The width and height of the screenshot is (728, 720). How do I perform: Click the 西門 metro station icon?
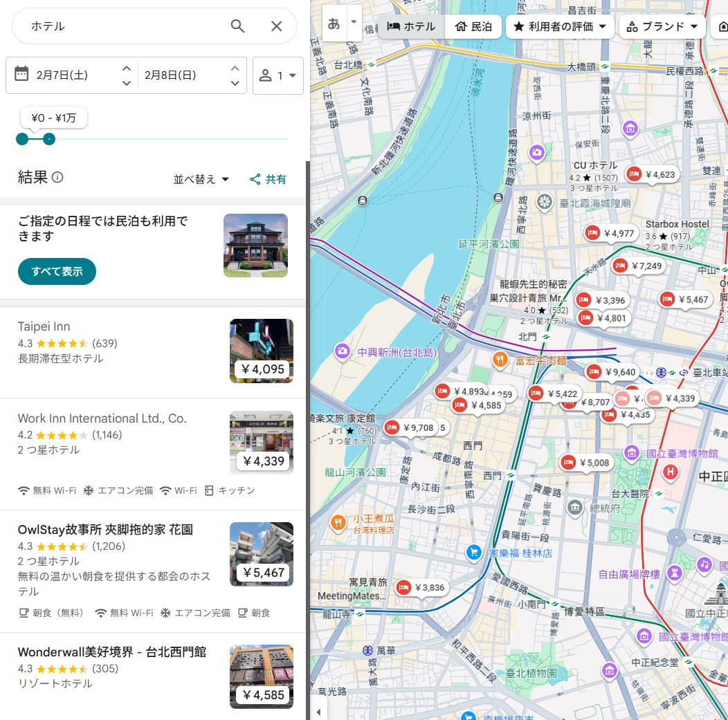coord(511,475)
